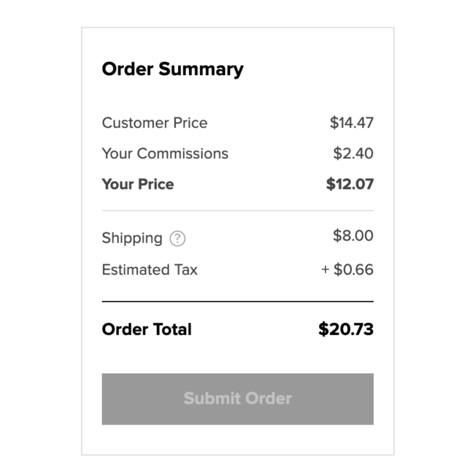This screenshot has height=476, width=476.
Task: Click the $2.40 commissions amount
Action: pos(353,154)
